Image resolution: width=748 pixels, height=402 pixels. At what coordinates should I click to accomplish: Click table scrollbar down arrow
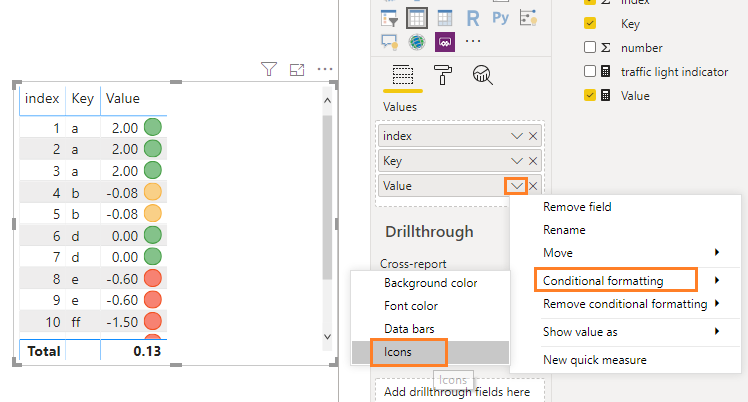point(327,337)
